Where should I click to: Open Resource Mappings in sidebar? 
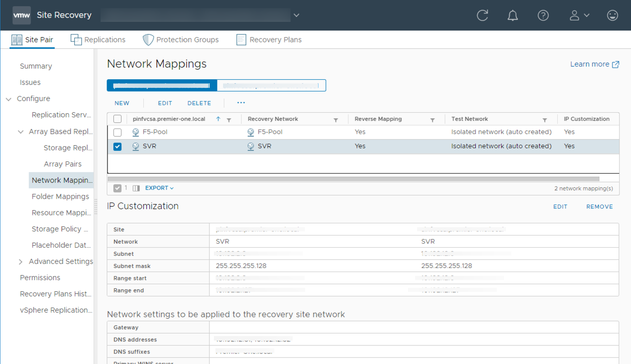pos(61,213)
